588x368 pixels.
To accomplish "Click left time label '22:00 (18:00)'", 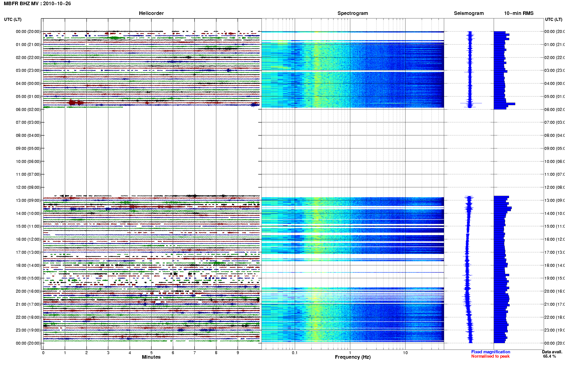I will click(28, 317).
